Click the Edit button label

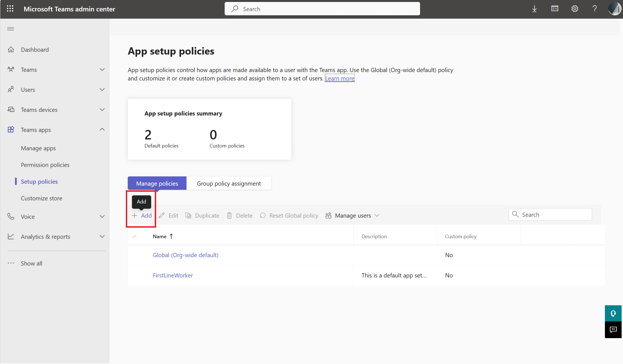tap(173, 216)
